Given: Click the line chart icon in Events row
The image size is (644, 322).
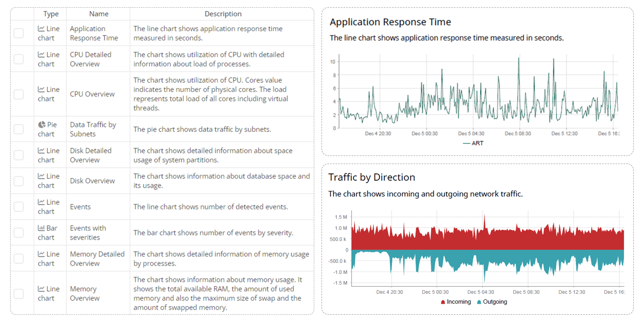Looking at the screenshot, I should [x=41, y=202].
